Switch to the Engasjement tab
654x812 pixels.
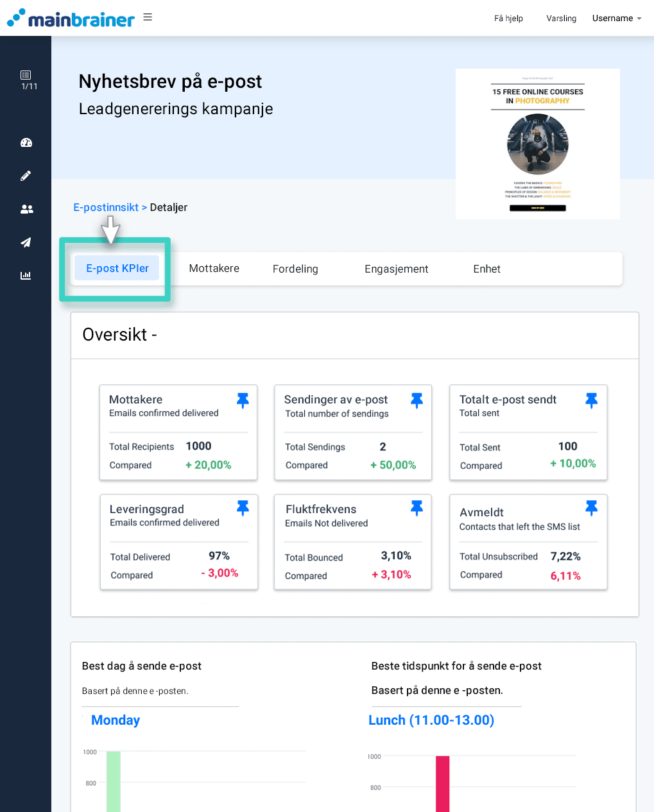click(396, 269)
